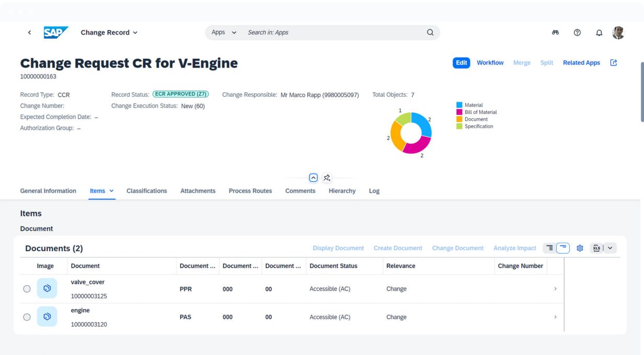Export table to spreadsheet (XLS) icon
This screenshot has width=644, height=355.
(x=596, y=249)
